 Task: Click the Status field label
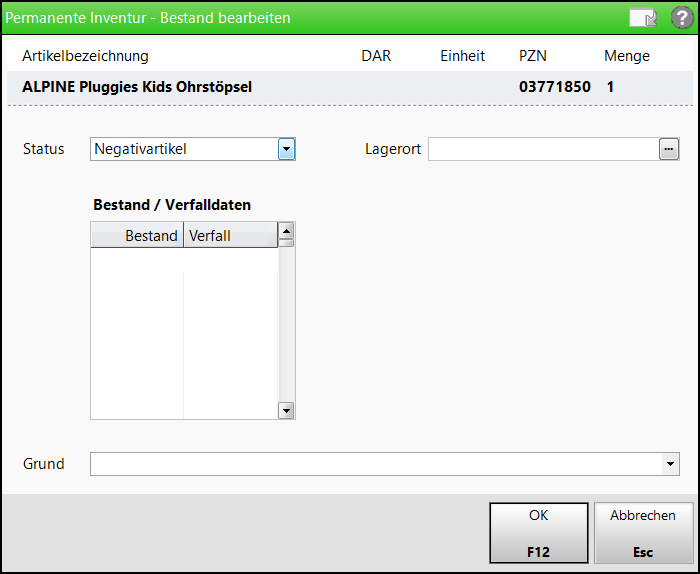tap(43, 149)
